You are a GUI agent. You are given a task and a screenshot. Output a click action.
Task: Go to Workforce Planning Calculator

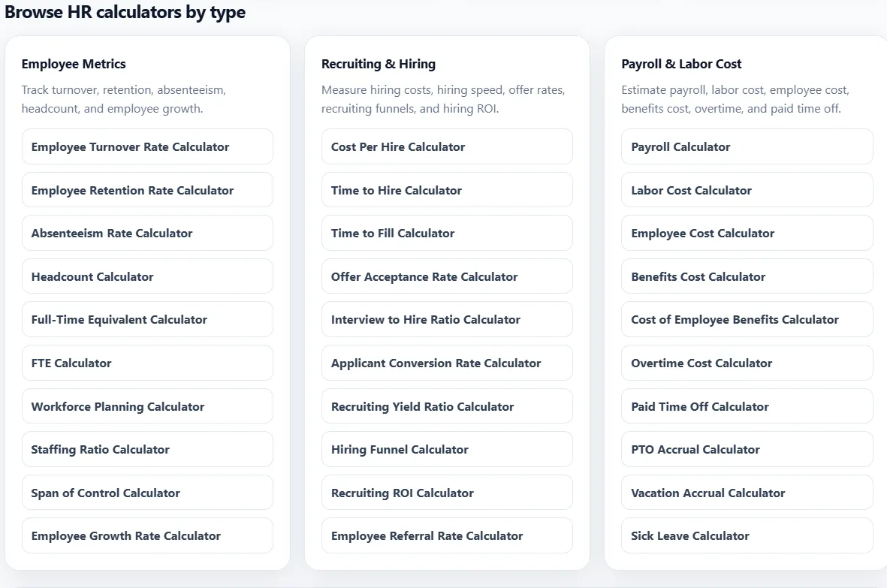pos(147,406)
